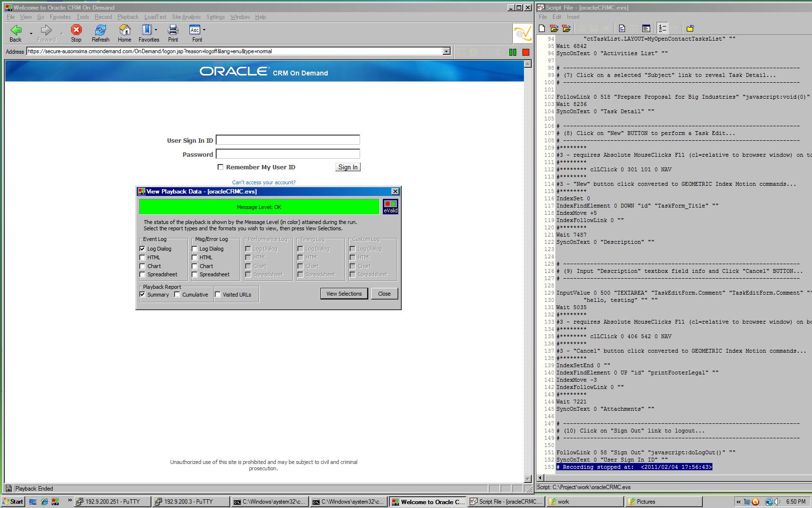This screenshot has height=508, width=812.
Task: Click the red stop recording square
Action: 526,52
